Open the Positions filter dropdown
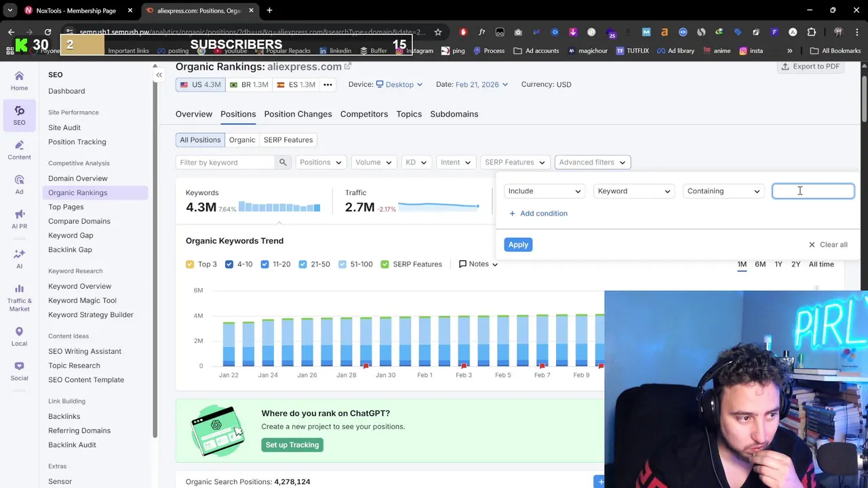868x488 pixels. [x=321, y=162]
